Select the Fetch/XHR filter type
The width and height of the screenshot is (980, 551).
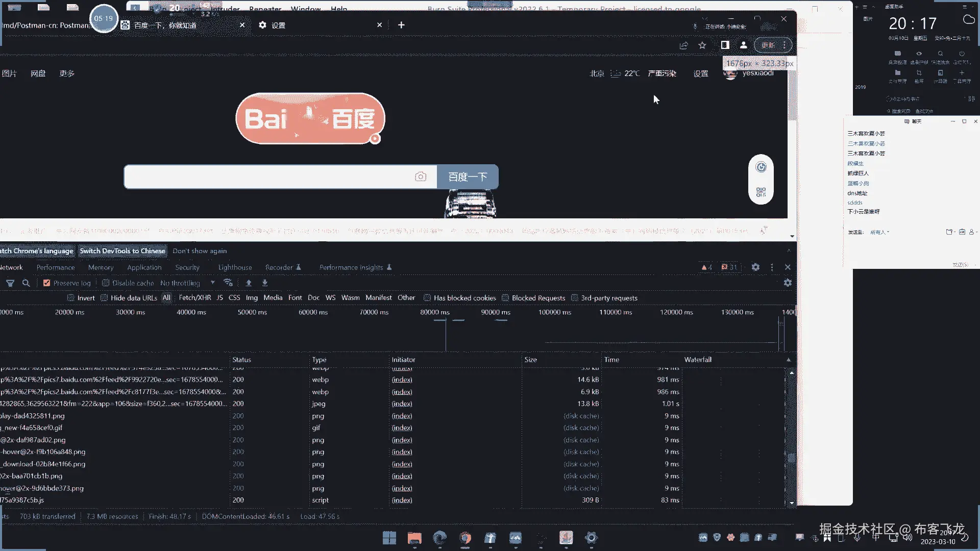194,298
